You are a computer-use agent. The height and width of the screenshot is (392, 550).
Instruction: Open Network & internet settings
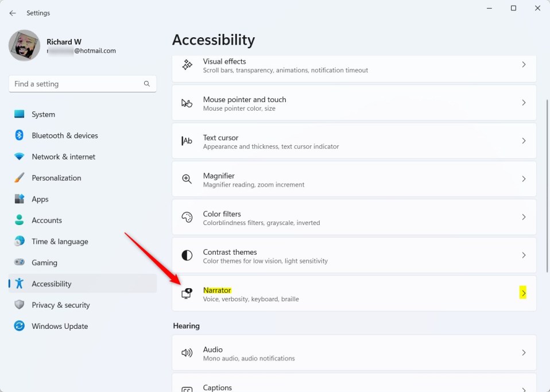(x=83, y=157)
